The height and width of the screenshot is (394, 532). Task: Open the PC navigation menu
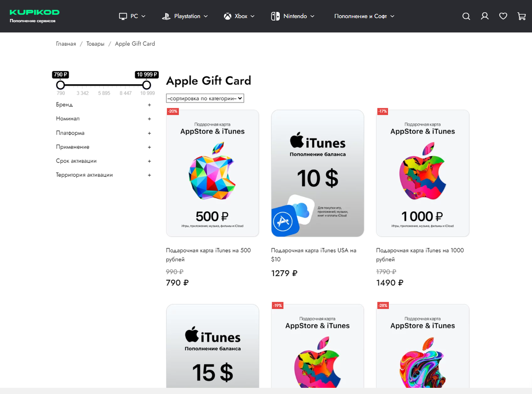coord(132,16)
